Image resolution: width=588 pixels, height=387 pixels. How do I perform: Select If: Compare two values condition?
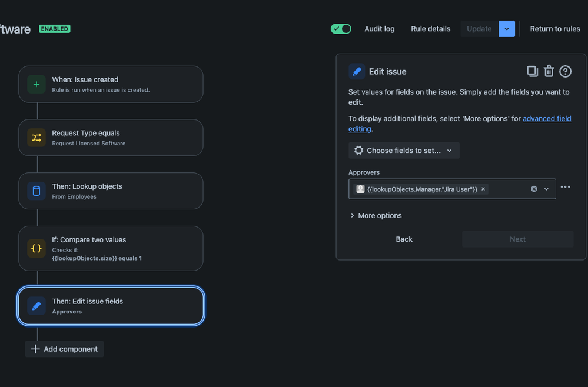[x=111, y=248]
